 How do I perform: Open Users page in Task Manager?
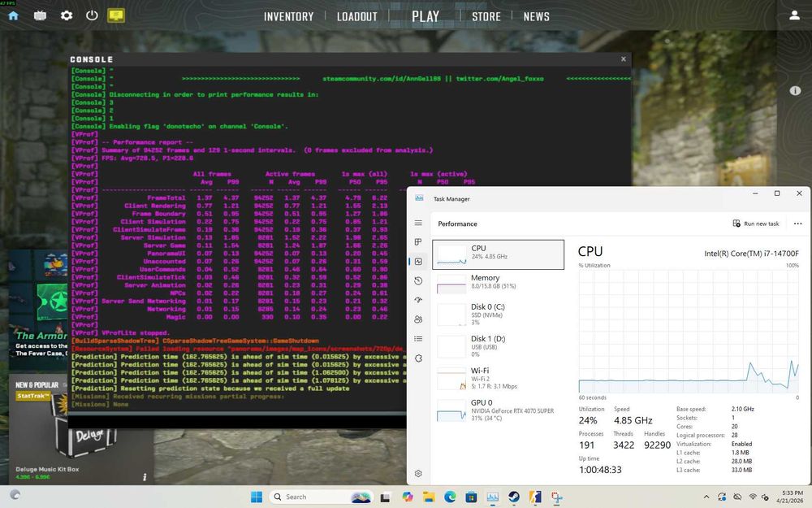click(x=418, y=319)
